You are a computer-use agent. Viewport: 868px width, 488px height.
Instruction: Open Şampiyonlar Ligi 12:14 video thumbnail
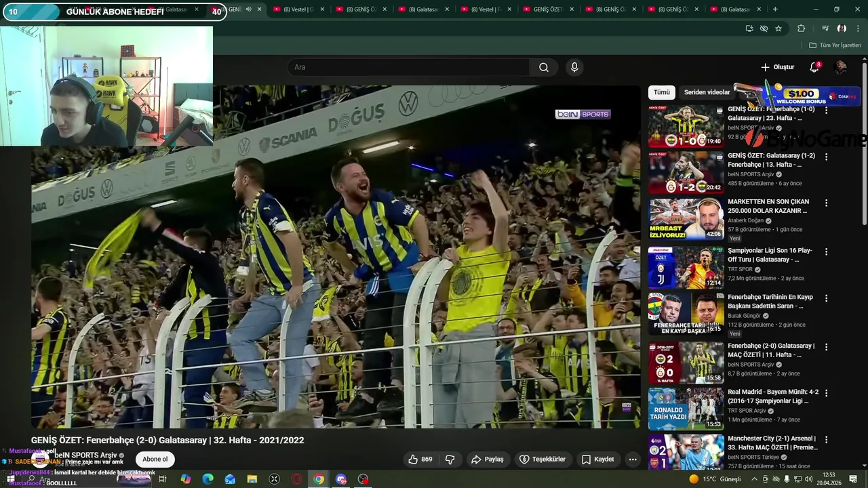686,267
